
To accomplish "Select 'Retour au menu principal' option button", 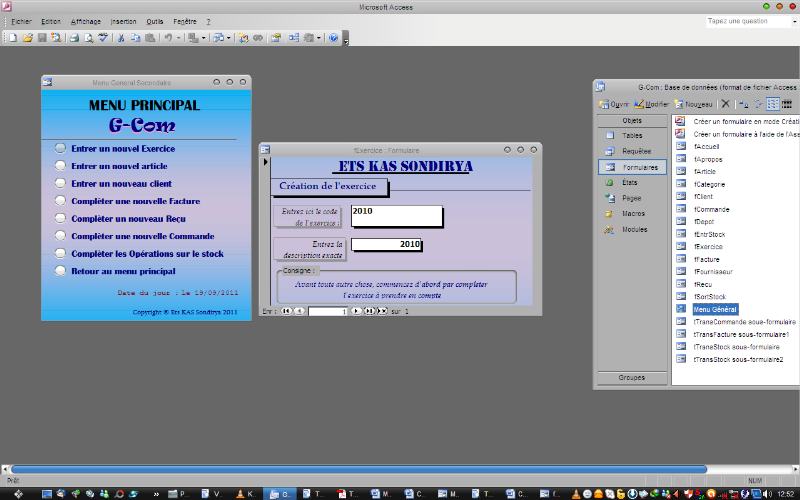I will tap(60, 271).
